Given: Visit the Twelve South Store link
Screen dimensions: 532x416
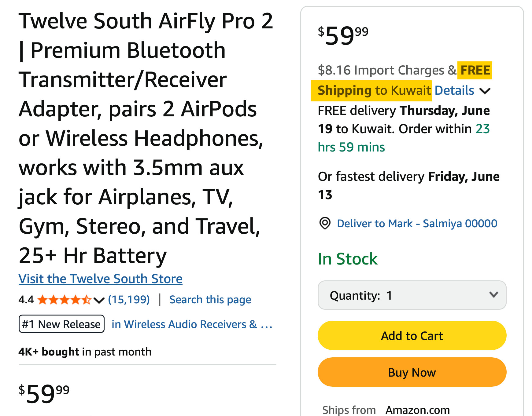Looking at the screenshot, I should [100, 279].
